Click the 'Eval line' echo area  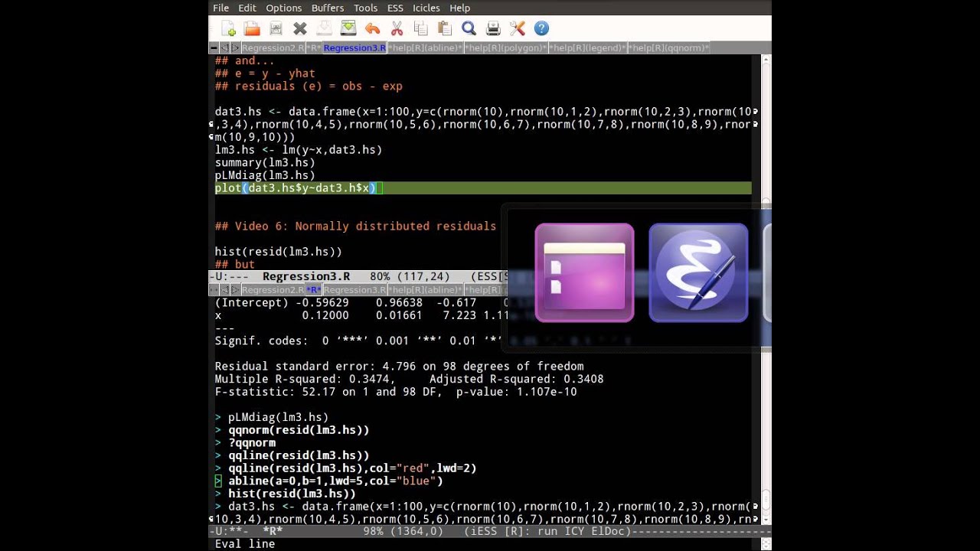(x=245, y=544)
